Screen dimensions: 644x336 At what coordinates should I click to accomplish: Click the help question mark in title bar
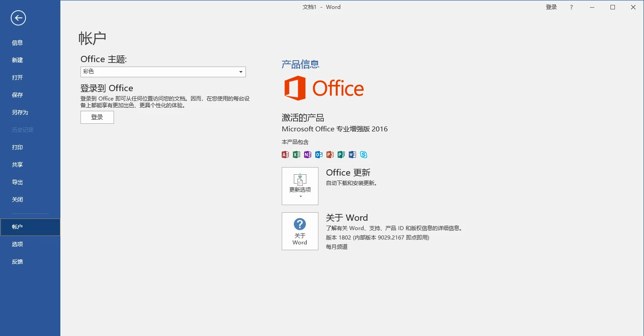tap(572, 7)
